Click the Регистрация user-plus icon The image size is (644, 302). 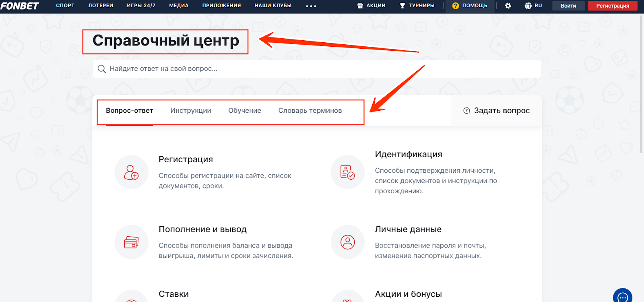[x=131, y=172]
